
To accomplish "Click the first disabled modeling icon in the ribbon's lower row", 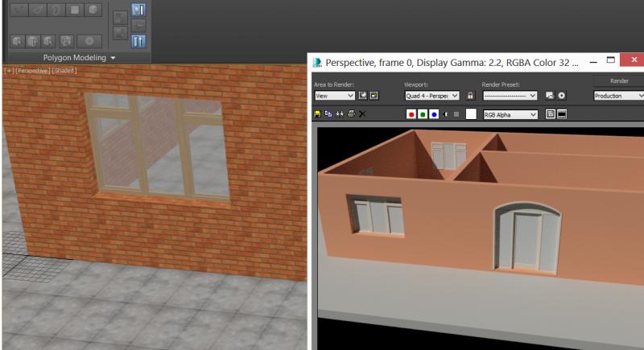I will click(x=17, y=41).
